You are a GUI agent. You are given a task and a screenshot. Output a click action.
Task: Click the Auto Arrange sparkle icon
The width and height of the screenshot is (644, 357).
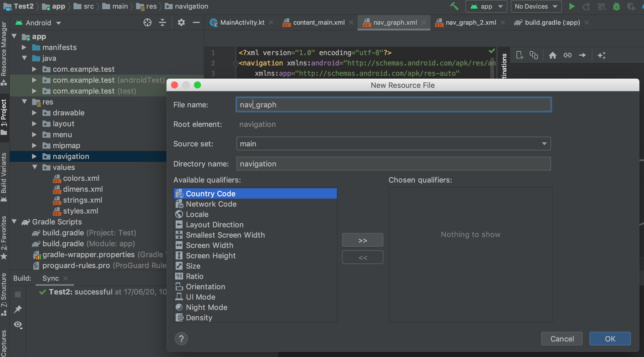coord(602,55)
